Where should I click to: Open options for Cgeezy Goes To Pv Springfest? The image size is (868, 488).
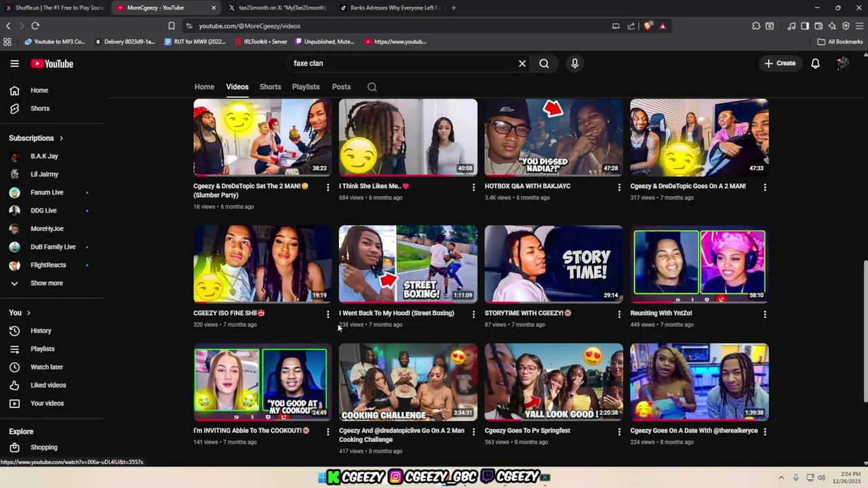619,432
